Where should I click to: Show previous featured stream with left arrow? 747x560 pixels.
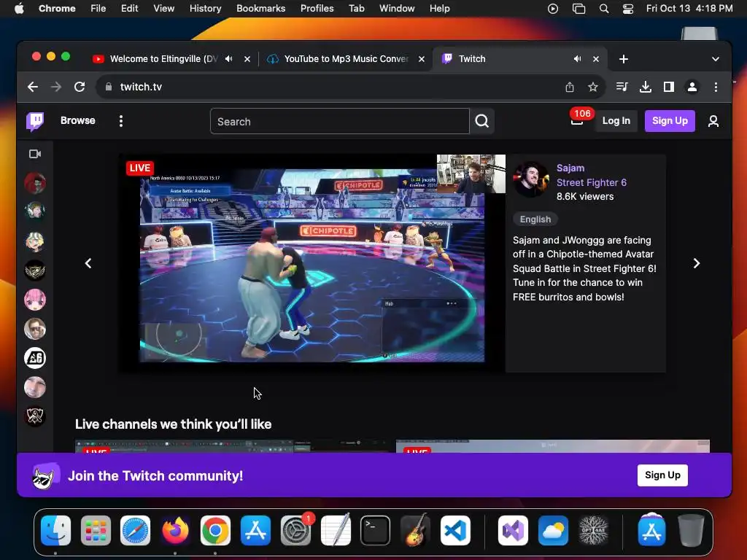88,263
